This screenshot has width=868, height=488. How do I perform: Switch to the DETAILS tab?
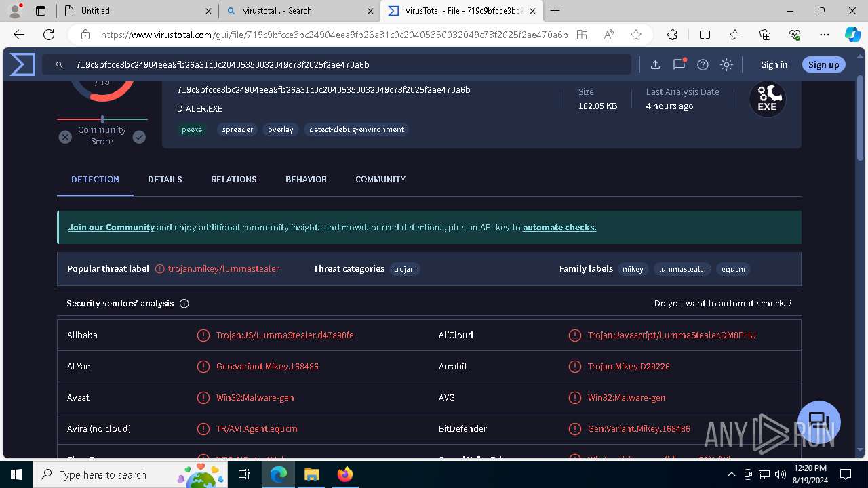165,180
